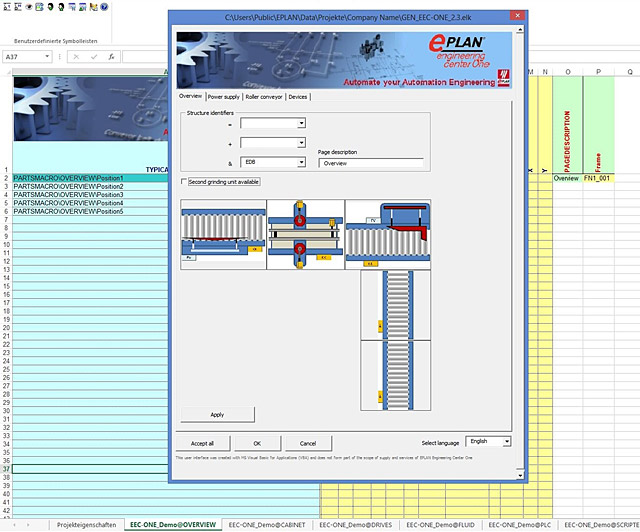Click the Overview cell under PAGEDESCRIPTION
Screen dimensions: 640x532
tap(567, 178)
